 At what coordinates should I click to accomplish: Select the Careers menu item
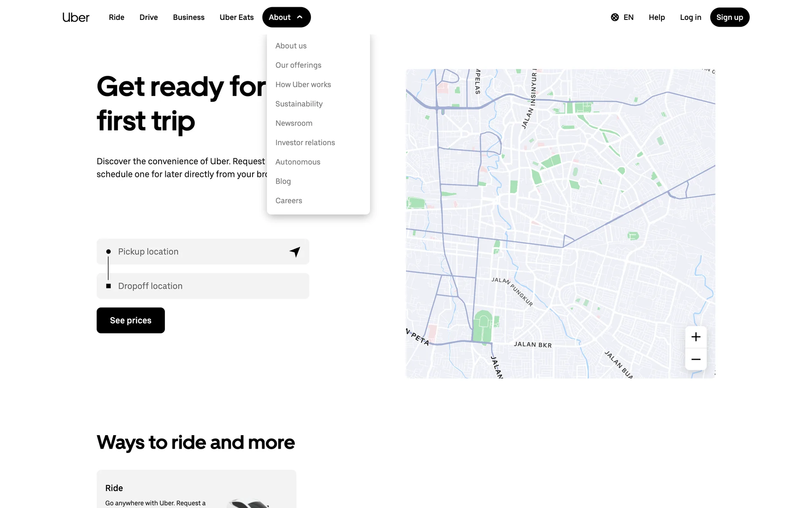coord(288,201)
